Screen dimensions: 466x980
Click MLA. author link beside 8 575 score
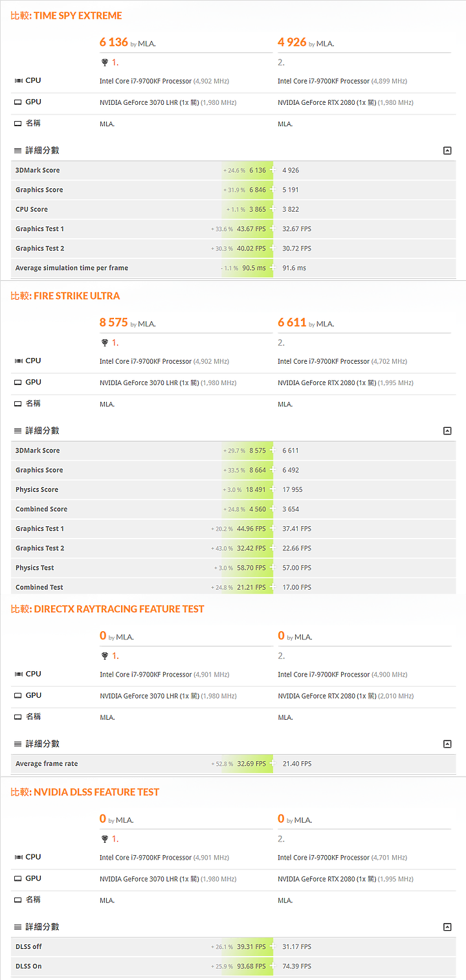pos(147,324)
